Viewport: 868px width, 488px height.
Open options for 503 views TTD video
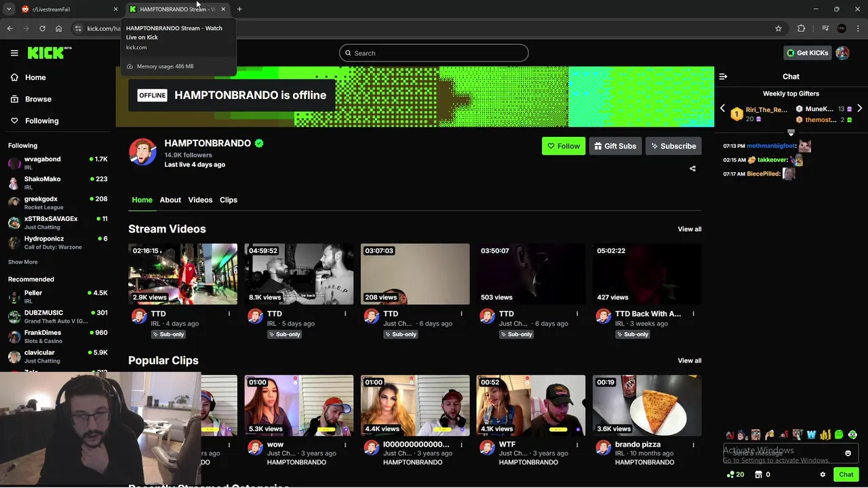click(x=577, y=314)
